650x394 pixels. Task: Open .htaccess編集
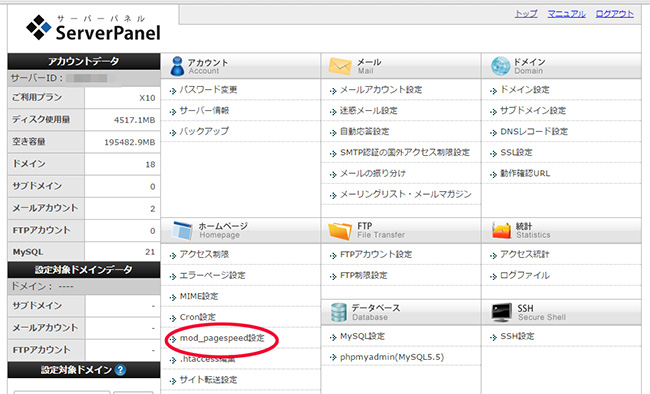pos(207,359)
